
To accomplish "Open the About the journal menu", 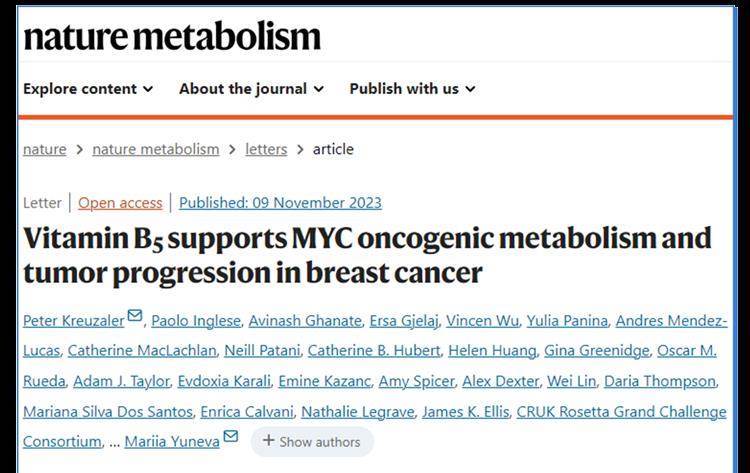I will (x=252, y=89).
